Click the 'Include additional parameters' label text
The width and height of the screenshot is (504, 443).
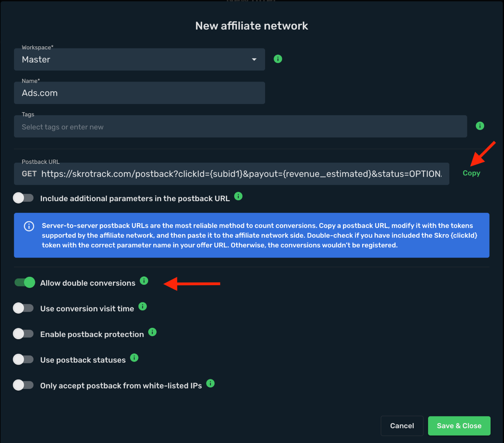point(135,198)
